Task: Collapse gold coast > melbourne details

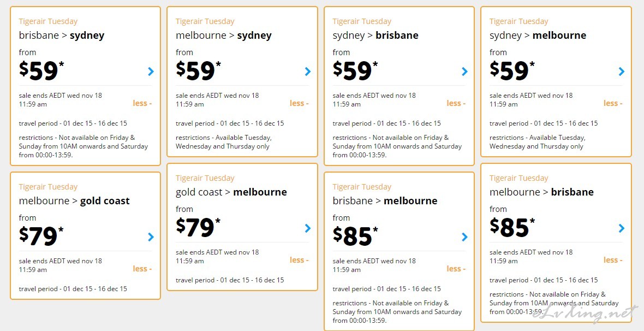Action: coord(299,260)
